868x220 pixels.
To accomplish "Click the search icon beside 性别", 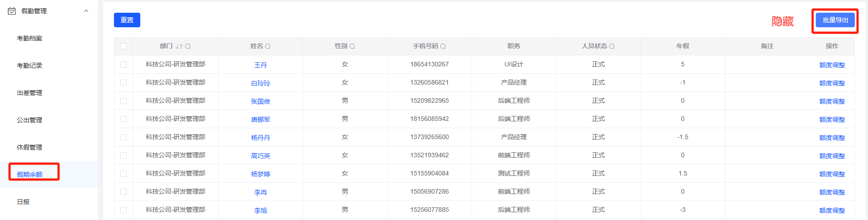I will (352, 46).
